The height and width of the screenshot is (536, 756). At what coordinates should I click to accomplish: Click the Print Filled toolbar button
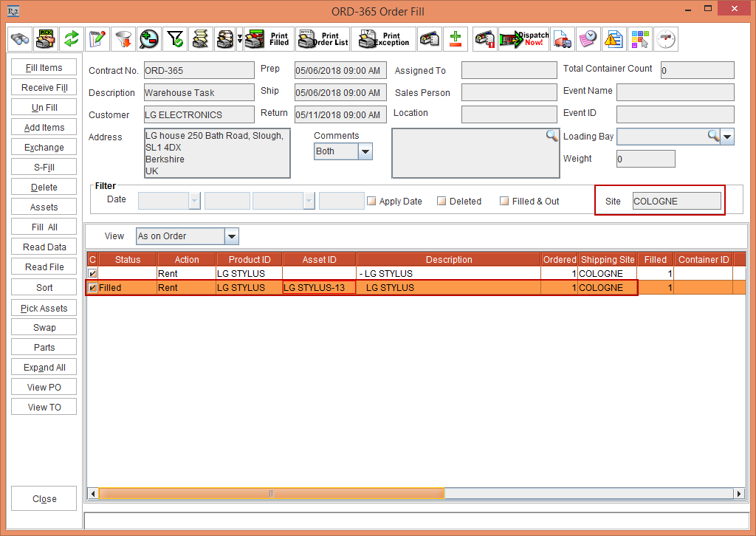click(268, 39)
